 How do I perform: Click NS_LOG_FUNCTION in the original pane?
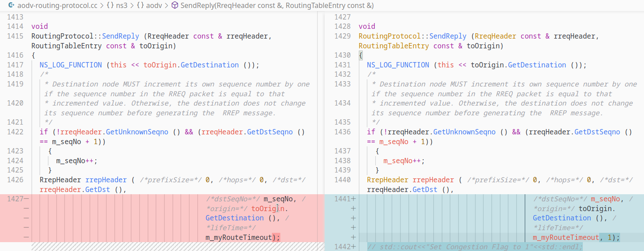click(71, 65)
